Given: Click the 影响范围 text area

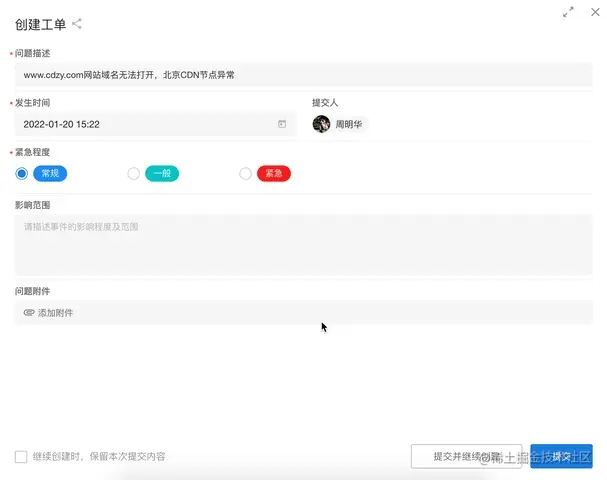Looking at the screenshot, I should tap(304, 245).
